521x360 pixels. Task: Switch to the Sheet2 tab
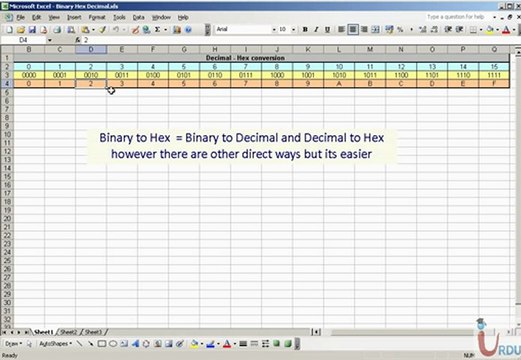(x=68, y=332)
